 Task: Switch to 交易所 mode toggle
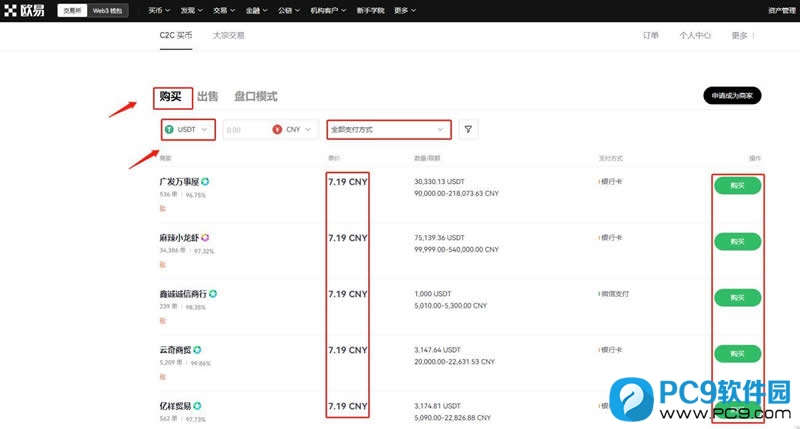(x=72, y=11)
